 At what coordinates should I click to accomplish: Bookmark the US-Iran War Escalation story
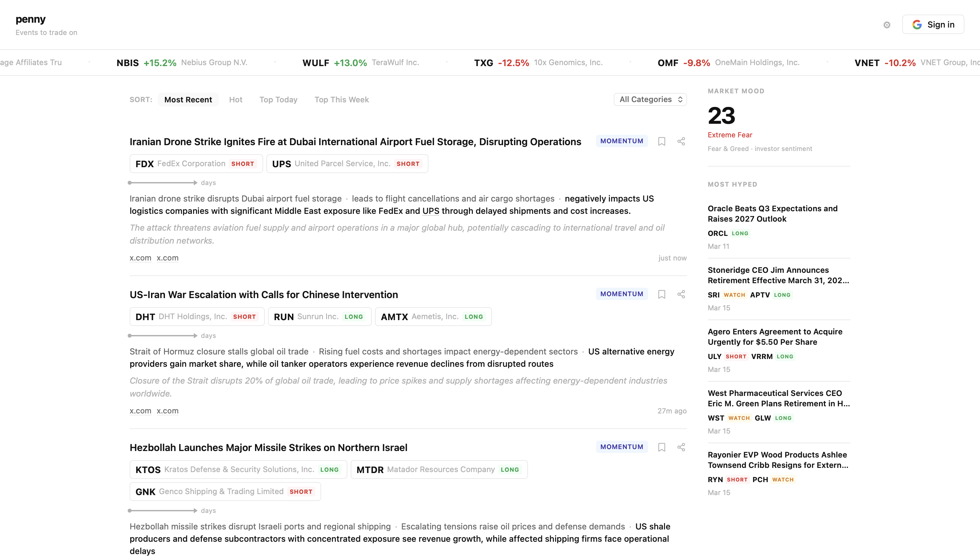[x=661, y=294]
